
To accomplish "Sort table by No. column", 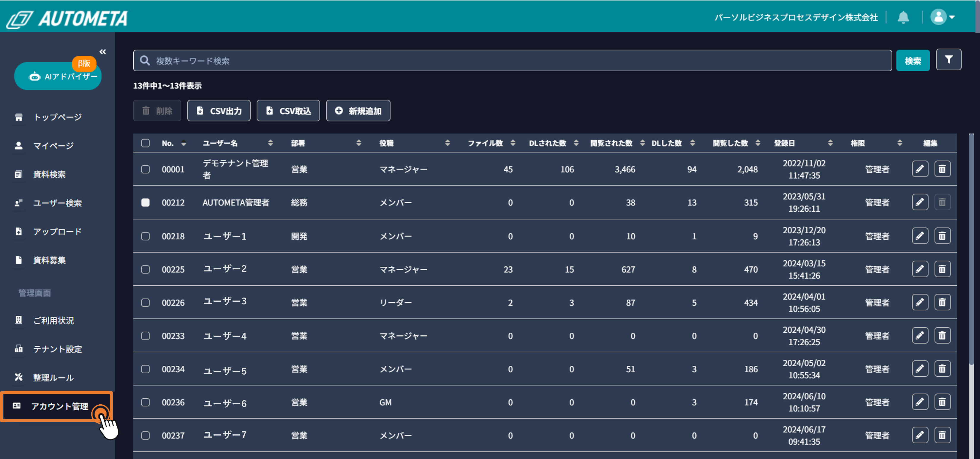I will coord(184,143).
